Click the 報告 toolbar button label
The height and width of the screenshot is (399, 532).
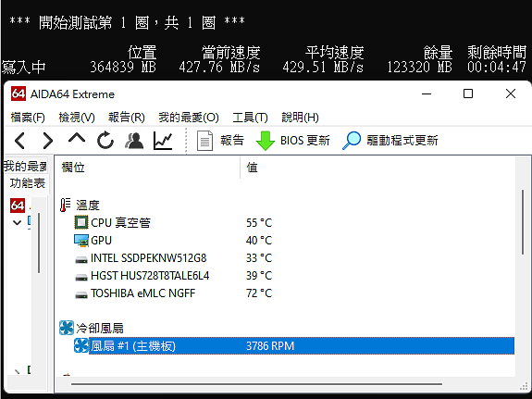pos(232,140)
